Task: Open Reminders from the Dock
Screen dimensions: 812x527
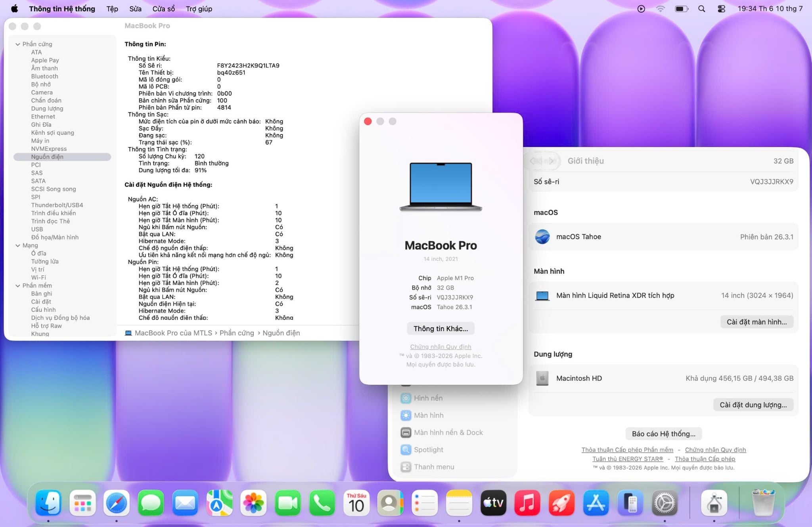Action: [425, 503]
